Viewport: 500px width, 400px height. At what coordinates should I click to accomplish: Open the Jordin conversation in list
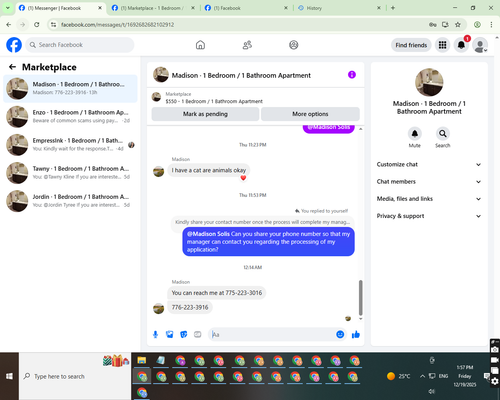(x=70, y=201)
